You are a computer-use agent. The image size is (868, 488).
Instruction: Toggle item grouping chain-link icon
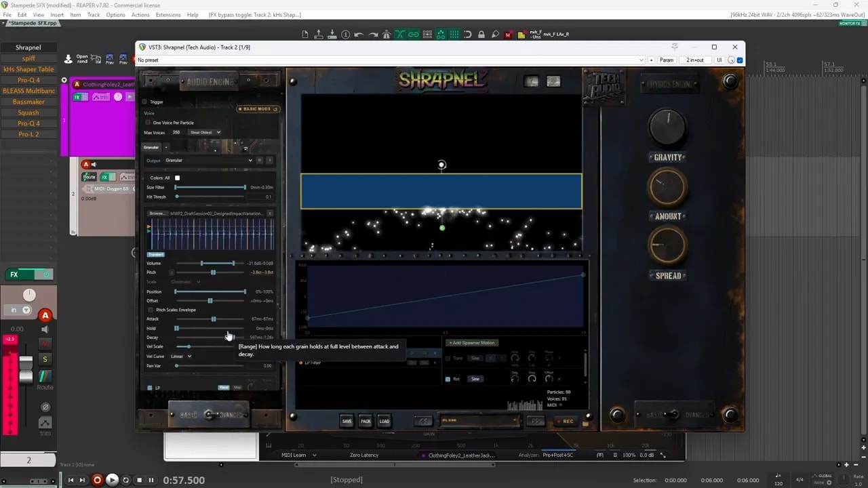pyautogui.click(x=414, y=35)
